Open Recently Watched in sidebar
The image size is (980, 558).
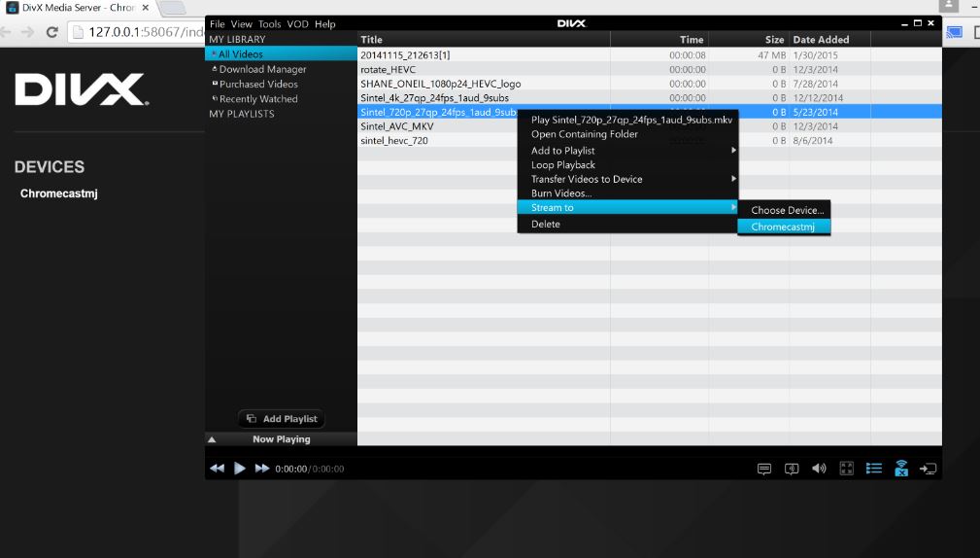pyautogui.click(x=258, y=99)
